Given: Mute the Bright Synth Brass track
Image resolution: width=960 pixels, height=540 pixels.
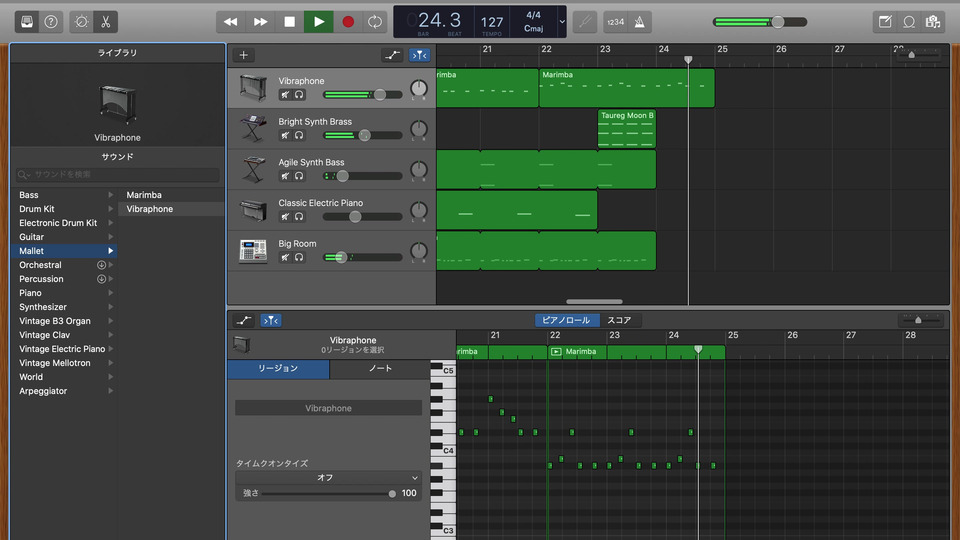Looking at the screenshot, I should click(285, 135).
